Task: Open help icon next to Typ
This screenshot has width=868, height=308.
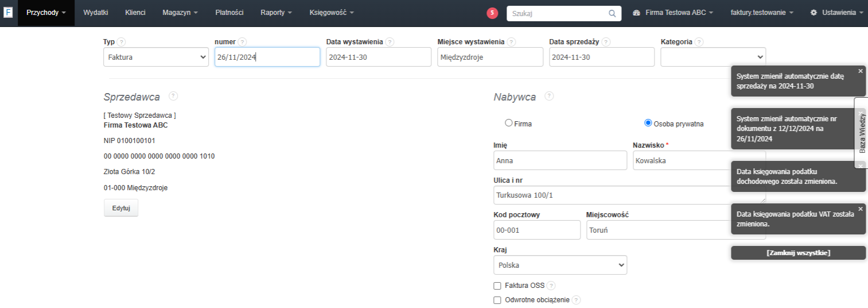Action: (x=121, y=42)
